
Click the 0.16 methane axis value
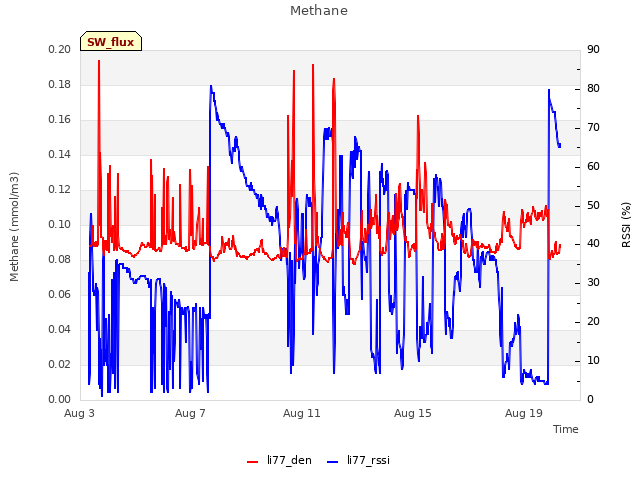click(x=60, y=120)
